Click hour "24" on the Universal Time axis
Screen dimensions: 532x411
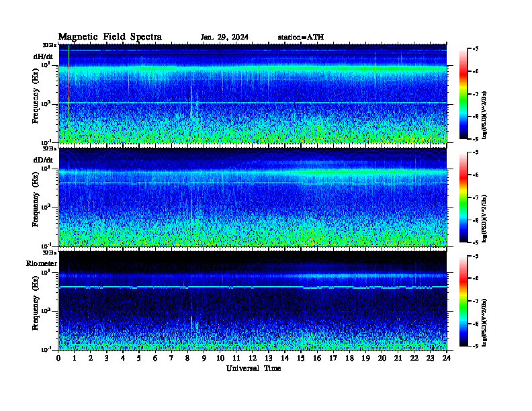[447, 359]
